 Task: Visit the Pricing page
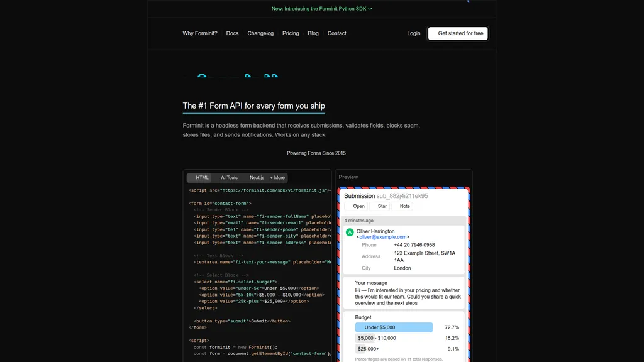tap(291, 33)
